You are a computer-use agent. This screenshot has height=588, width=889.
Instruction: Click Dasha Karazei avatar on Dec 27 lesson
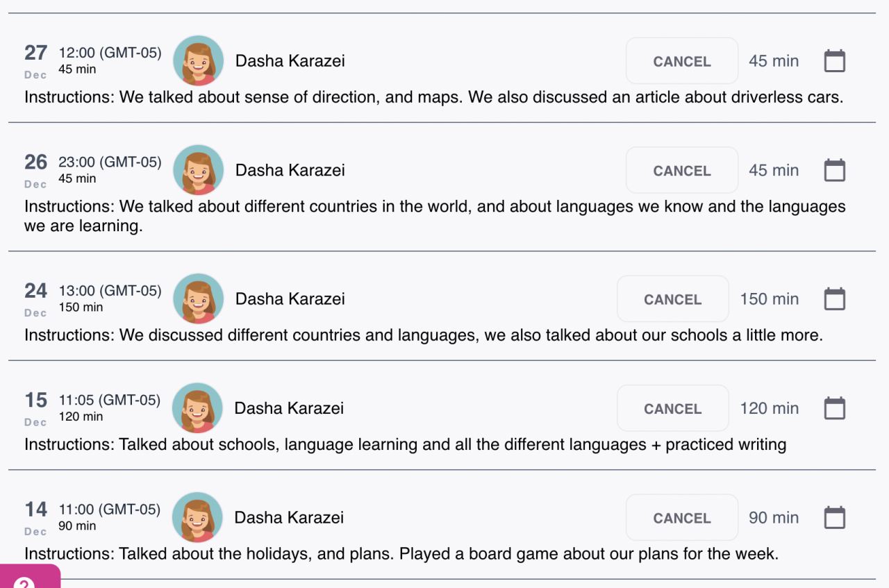[198, 61]
